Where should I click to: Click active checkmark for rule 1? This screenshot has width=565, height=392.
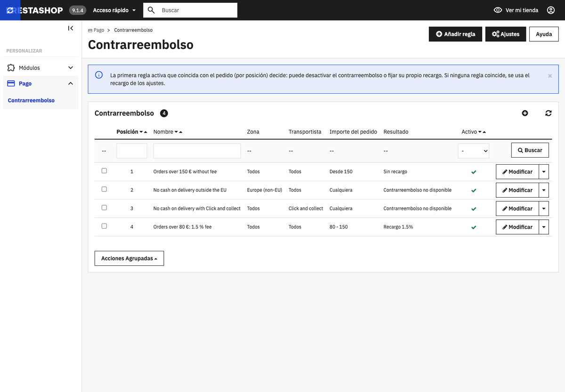474,172
